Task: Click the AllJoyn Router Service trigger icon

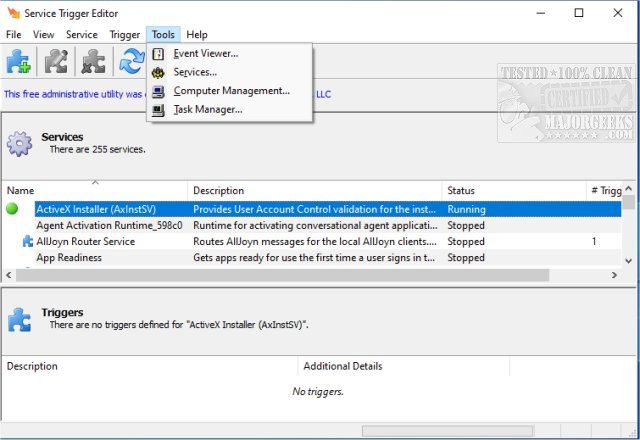Action: point(27,242)
